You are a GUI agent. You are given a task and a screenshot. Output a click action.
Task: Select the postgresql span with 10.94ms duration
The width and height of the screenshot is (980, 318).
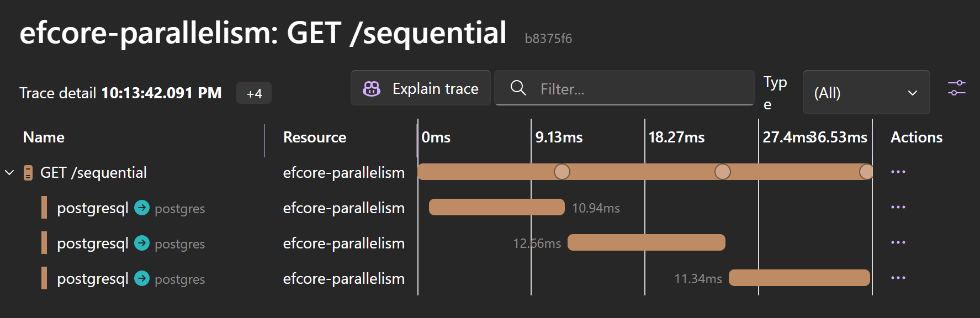pos(93,208)
